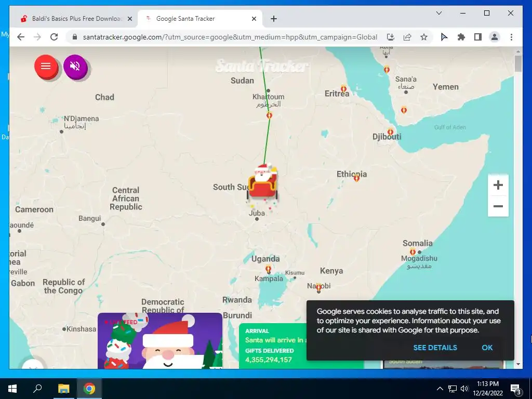The height and width of the screenshot is (399, 532).
Task: Click the arrow extension icon in toolbar
Action: pos(444,37)
